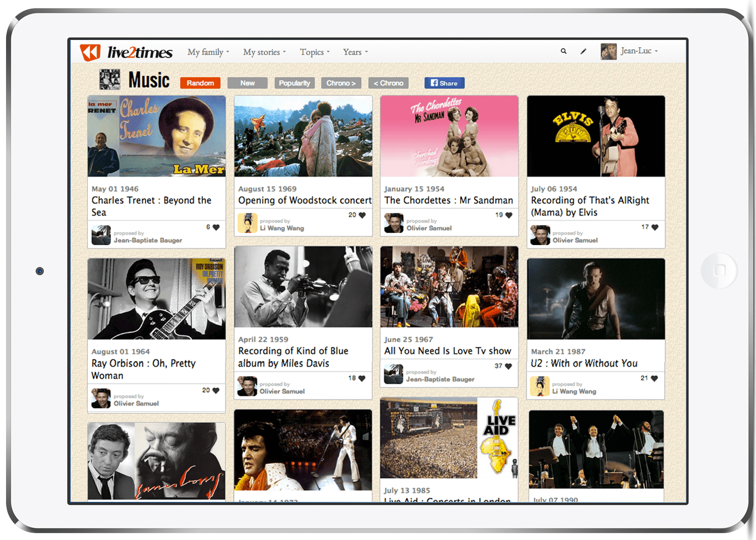Click the pencil edit icon
The width and height of the screenshot is (756, 540).
point(583,51)
